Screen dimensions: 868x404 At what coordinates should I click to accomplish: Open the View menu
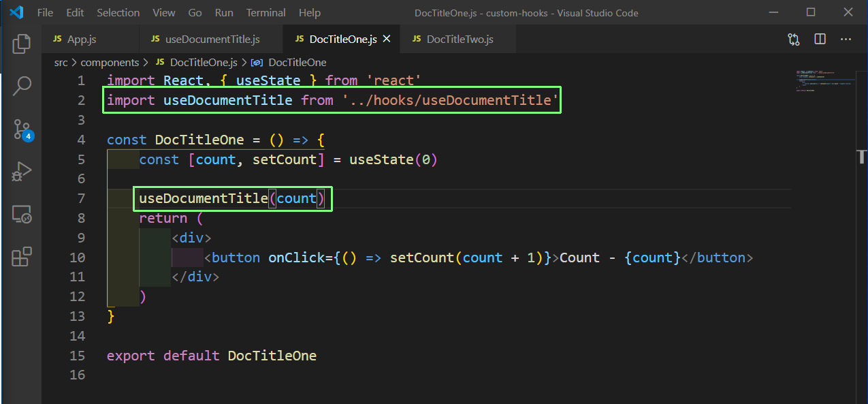(x=164, y=13)
